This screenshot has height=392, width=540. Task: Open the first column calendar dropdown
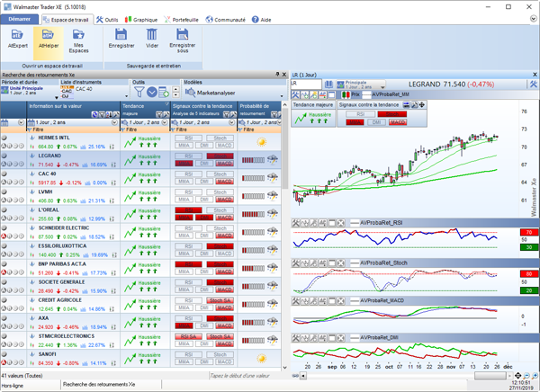tap(21, 122)
